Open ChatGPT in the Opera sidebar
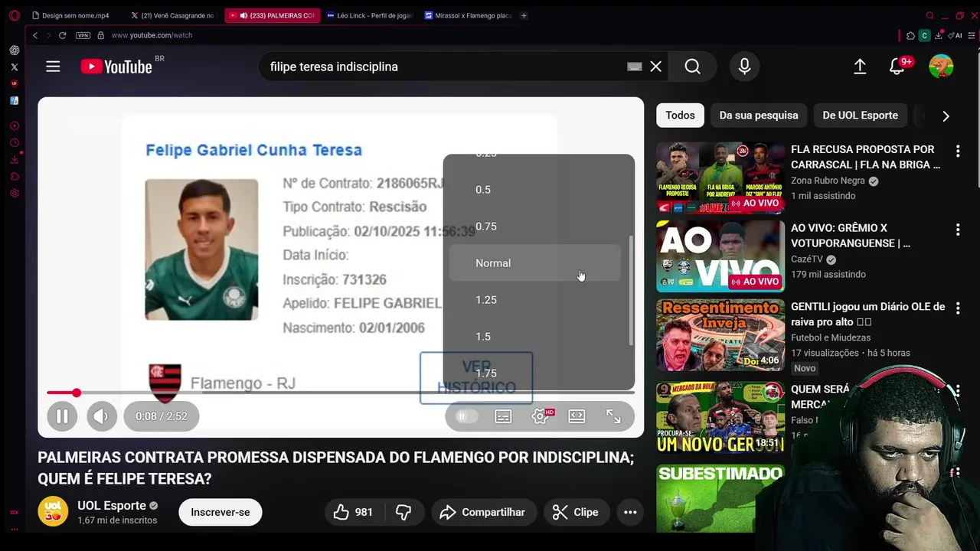This screenshot has width=980, height=551. click(15, 51)
